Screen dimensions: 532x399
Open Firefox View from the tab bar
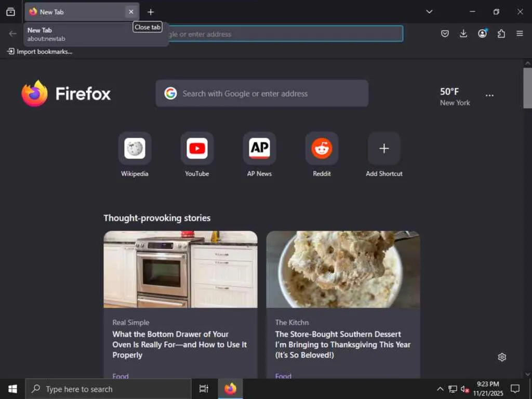pyautogui.click(x=10, y=12)
